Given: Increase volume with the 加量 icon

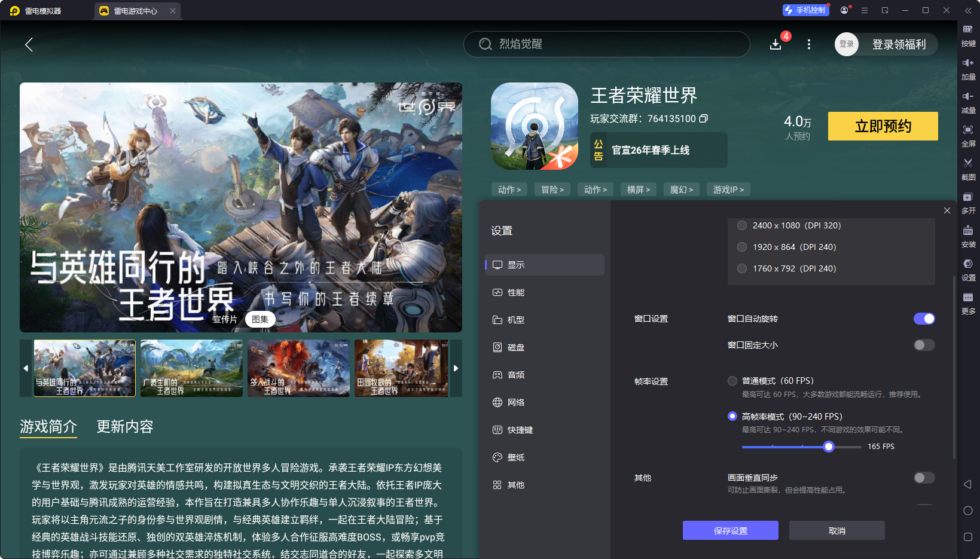Looking at the screenshot, I should pos(969,69).
